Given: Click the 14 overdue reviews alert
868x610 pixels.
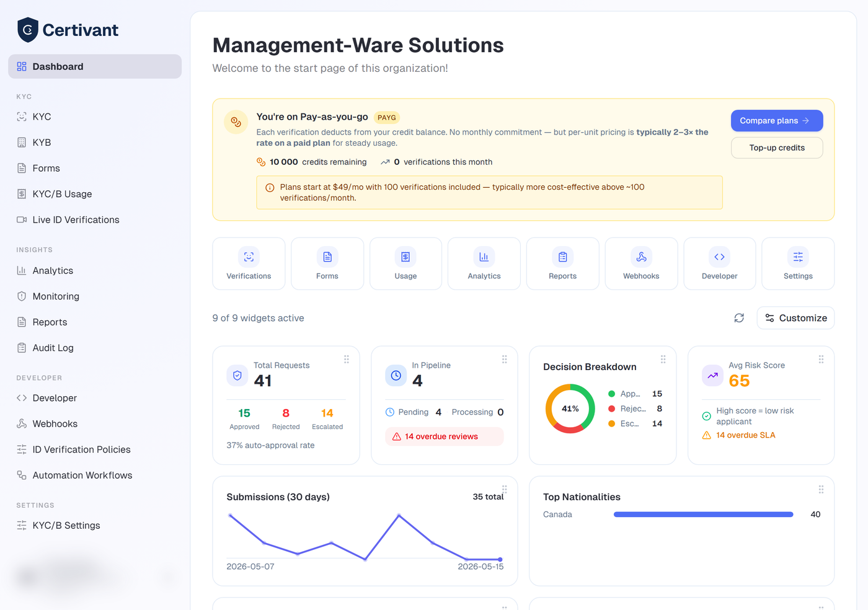Looking at the screenshot, I should (445, 436).
